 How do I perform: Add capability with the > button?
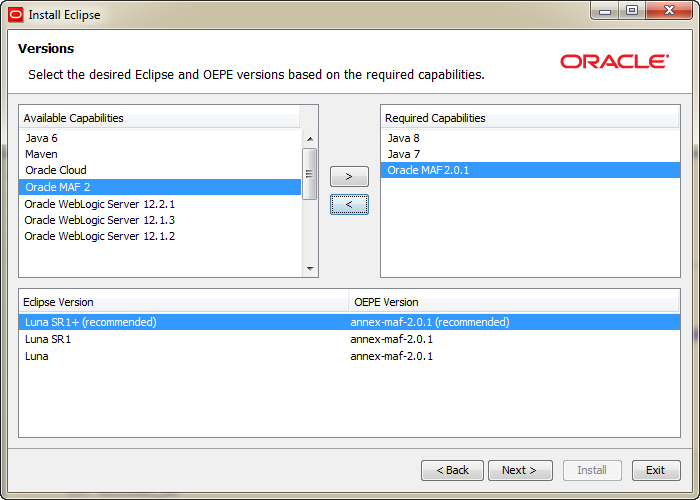pos(349,176)
